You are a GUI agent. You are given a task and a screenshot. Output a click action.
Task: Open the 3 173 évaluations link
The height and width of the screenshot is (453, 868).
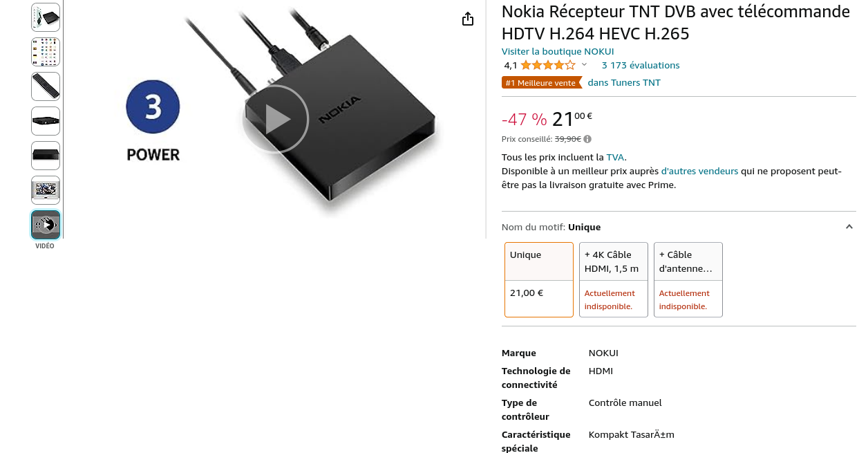pos(641,66)
